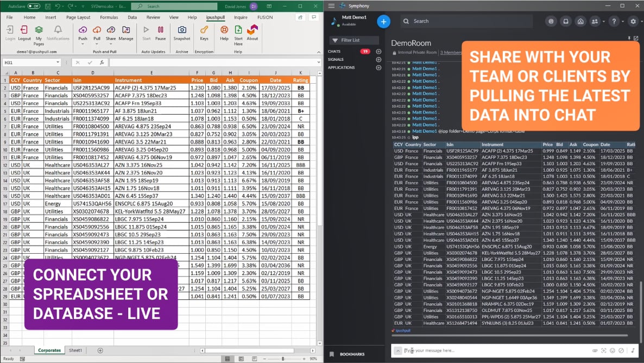Switch to the Home ribbon tab

coord(29,17)
